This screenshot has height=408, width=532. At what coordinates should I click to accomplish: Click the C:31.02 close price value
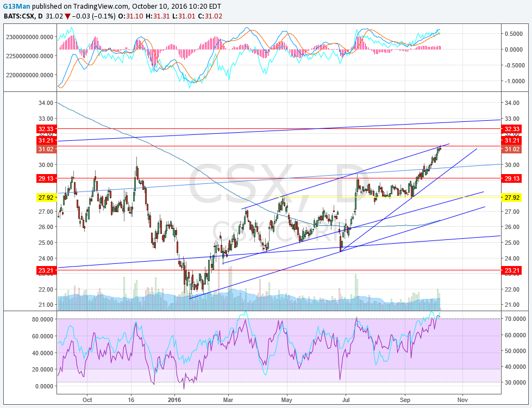click(x=210, y=16)
